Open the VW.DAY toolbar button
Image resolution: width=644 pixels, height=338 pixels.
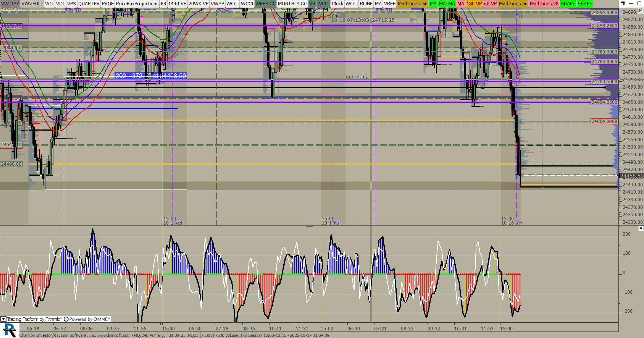click(x=10, y=3)
